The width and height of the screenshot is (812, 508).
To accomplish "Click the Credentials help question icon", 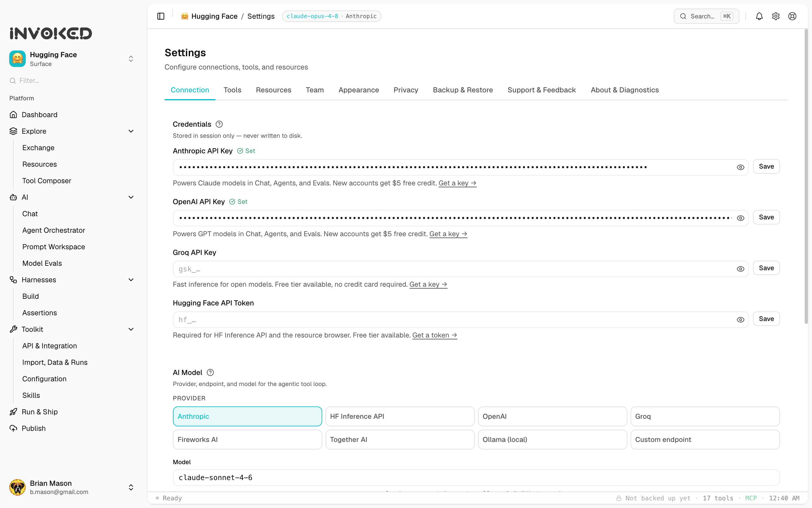I will coord(219,124).
